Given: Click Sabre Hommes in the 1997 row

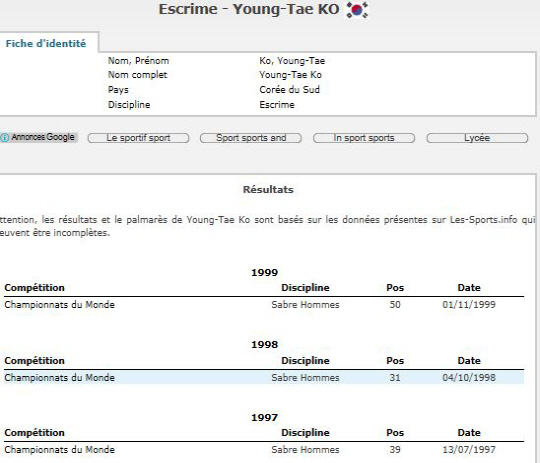Looking at the screenshot, I should click(x=305, y=450).
